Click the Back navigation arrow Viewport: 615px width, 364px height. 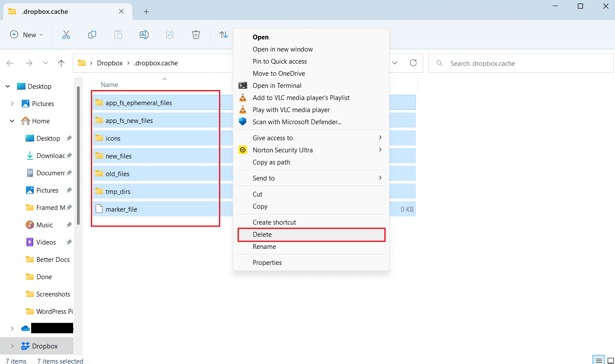click(10, 63)
